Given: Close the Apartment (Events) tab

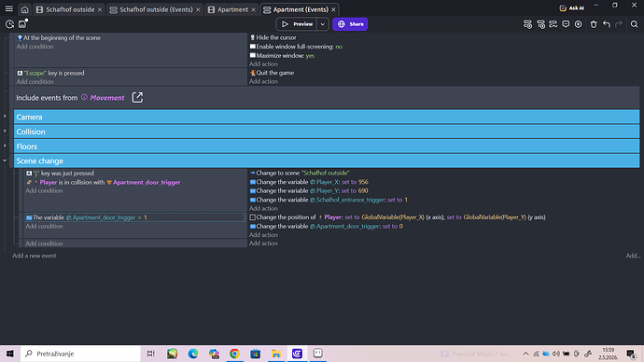Looking at the screenshot, I should tap(333, 9).
